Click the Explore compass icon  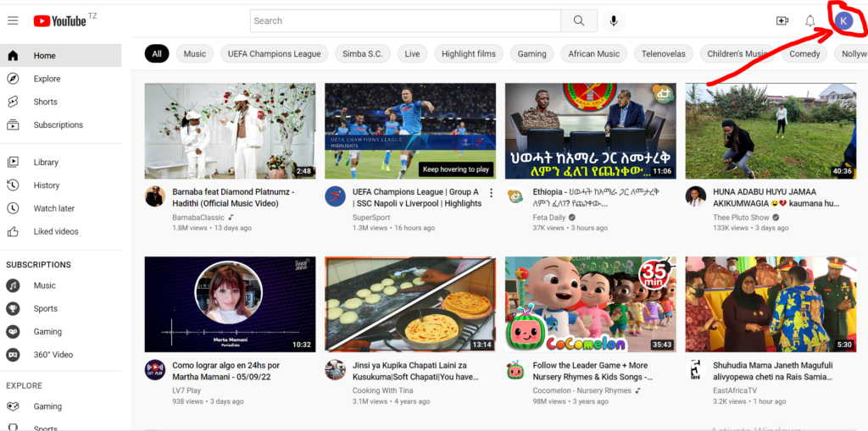coord(13,79)
